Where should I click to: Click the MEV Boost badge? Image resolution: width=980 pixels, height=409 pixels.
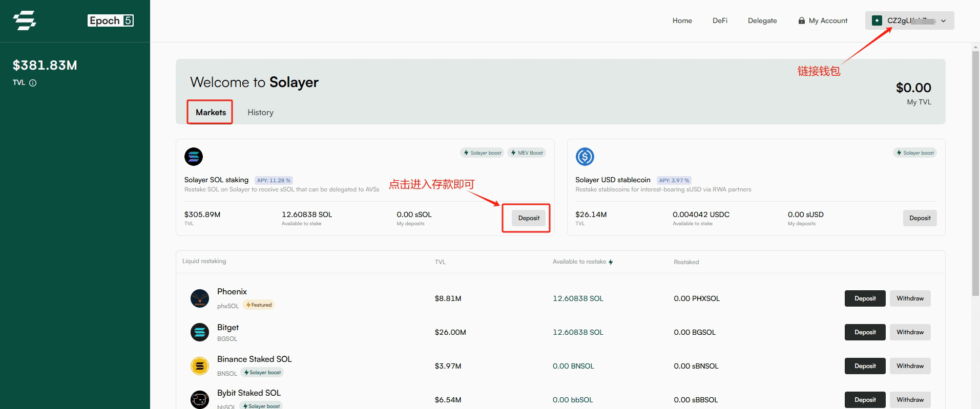(527, 153)
